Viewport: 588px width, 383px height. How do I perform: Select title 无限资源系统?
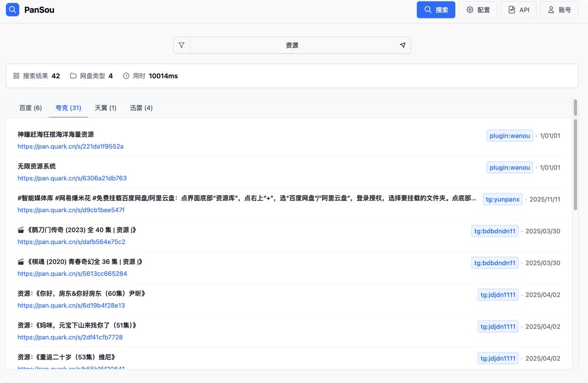(37, 166)
